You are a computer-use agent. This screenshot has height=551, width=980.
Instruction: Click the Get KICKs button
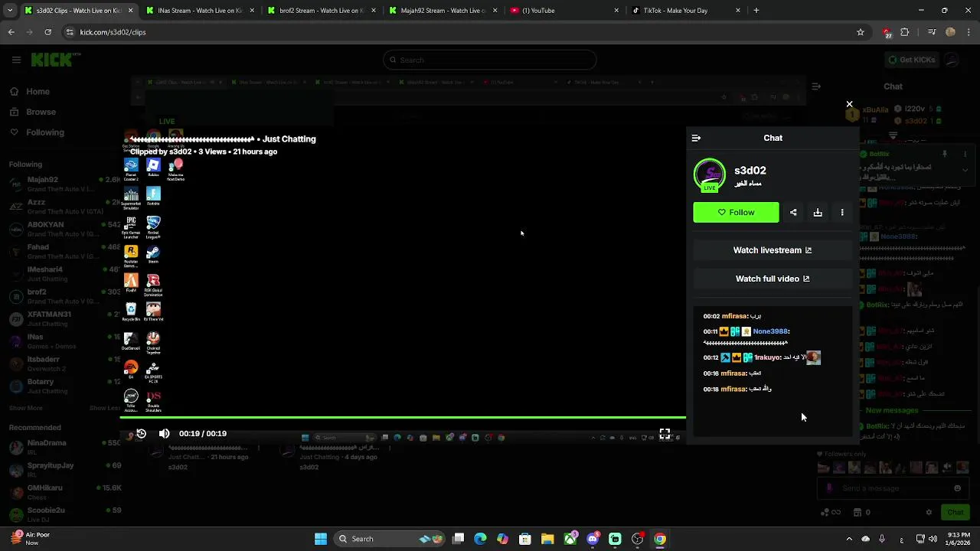(x=911, y=60)
